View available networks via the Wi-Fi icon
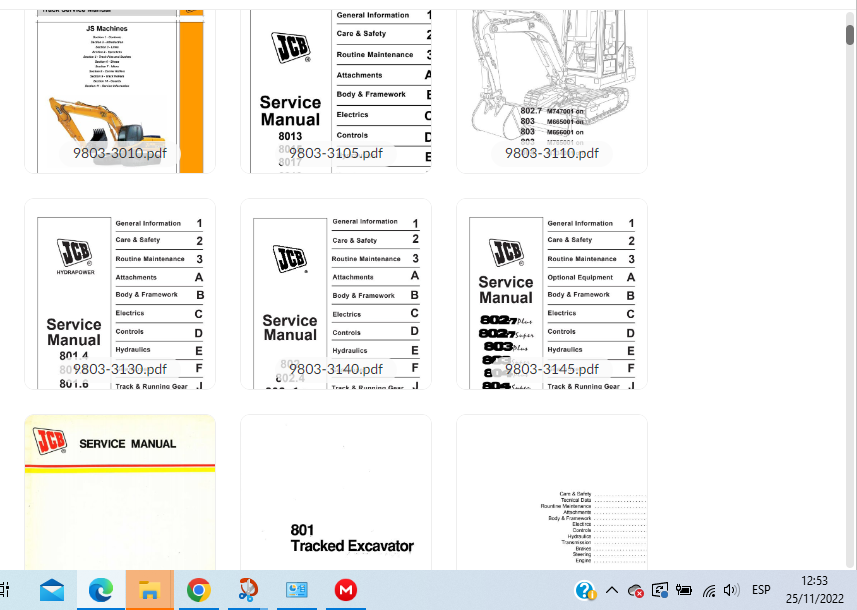This screenshot has width=857, height=610. tap(708, 590)
